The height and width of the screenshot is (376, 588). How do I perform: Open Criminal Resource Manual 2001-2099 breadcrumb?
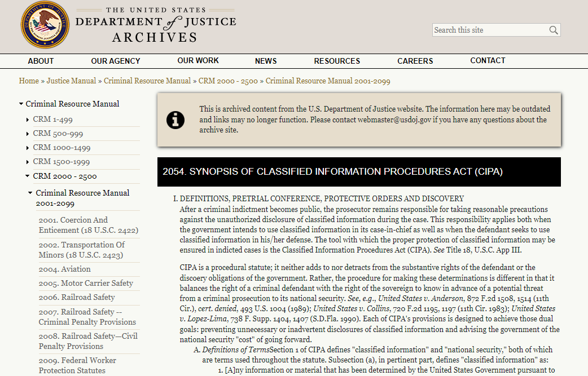[x=328, y=81]
